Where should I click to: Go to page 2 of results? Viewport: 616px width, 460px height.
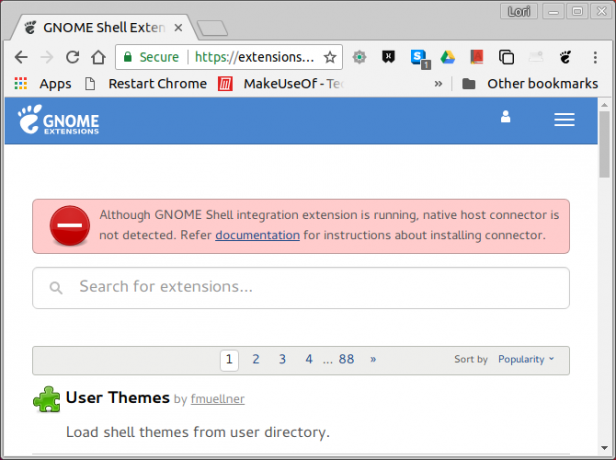coord(256,359)
